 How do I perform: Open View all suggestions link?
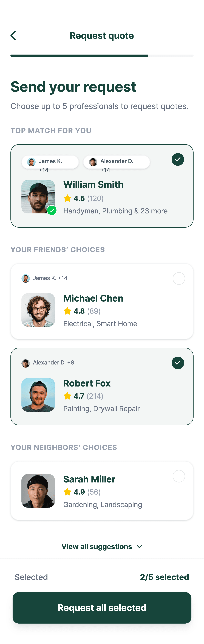pyautogui.click(x=97, y=547)
